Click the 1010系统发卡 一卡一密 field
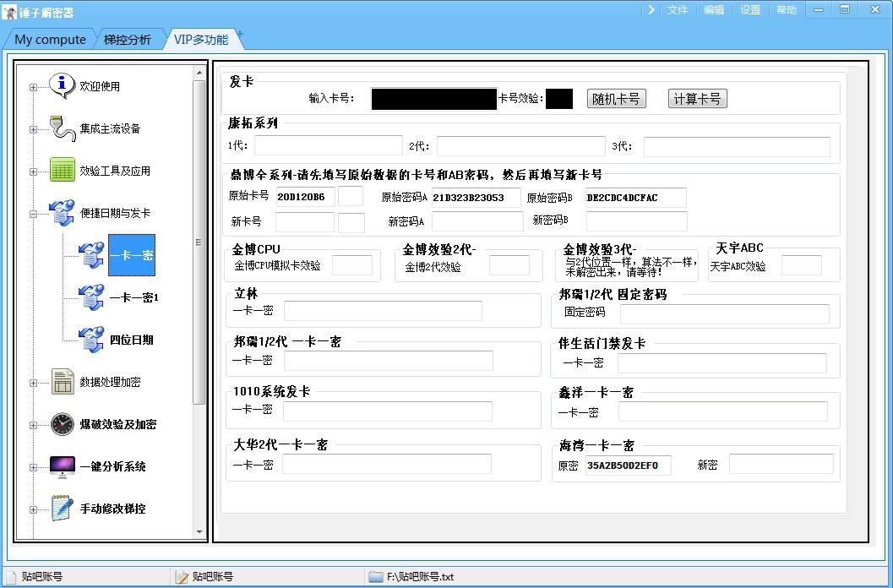The width and height of the screenshot is (893, 588). pos(387,411)
